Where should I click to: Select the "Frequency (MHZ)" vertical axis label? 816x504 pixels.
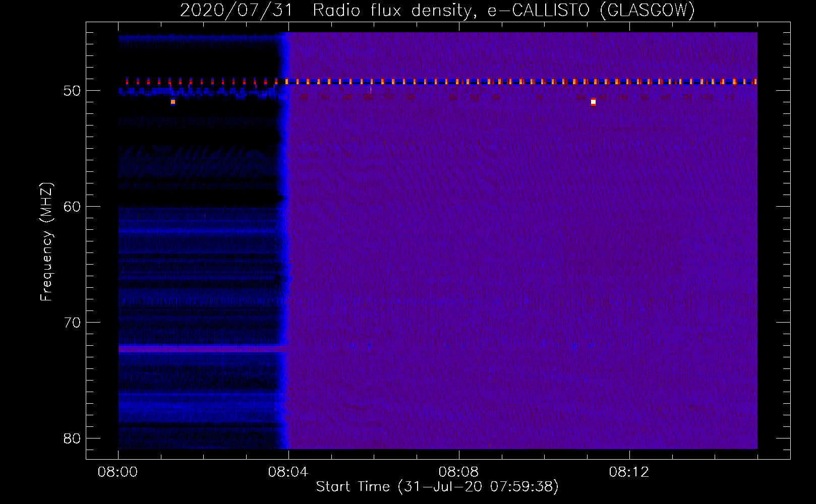[x=46, y=242]
